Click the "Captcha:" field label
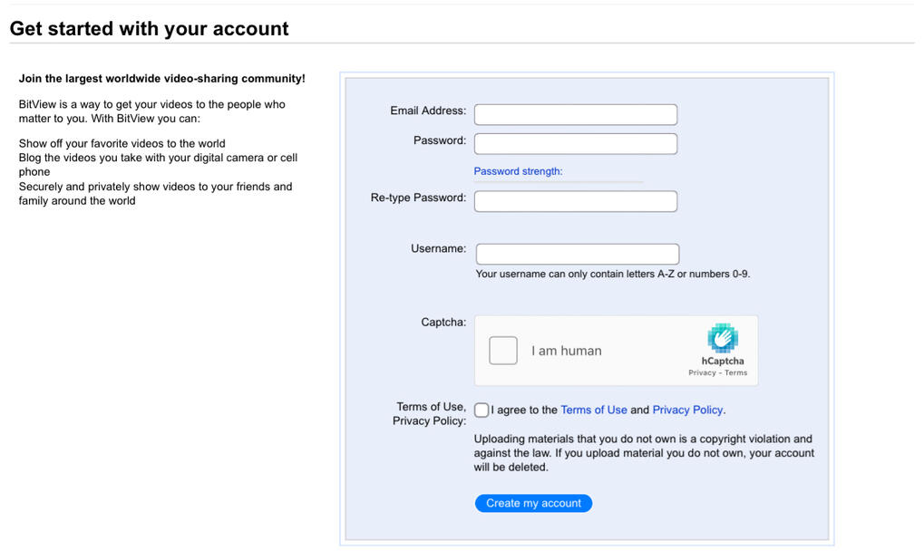Viewport: 924px width, 560px height. (x=443, y=322)
